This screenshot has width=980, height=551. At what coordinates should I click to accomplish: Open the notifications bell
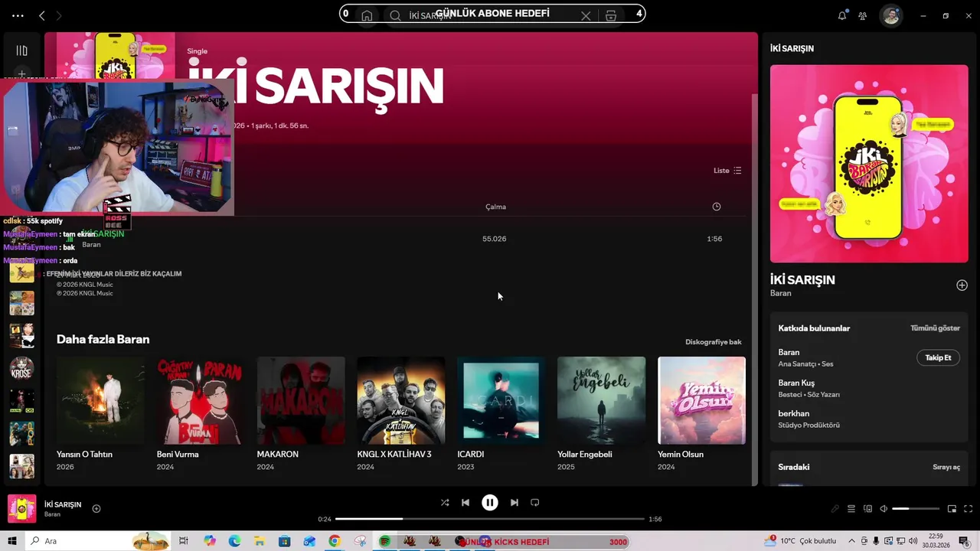tap(842, 15)
